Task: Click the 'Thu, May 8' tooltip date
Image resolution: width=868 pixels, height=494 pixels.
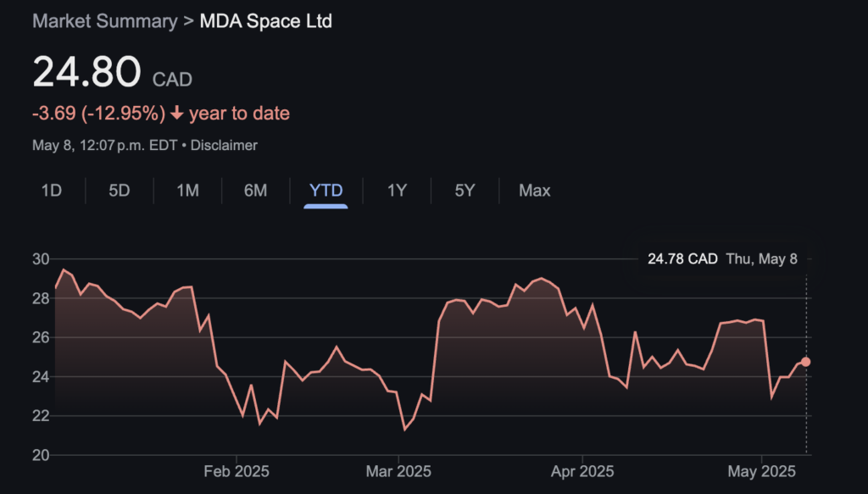Action: 762,259
